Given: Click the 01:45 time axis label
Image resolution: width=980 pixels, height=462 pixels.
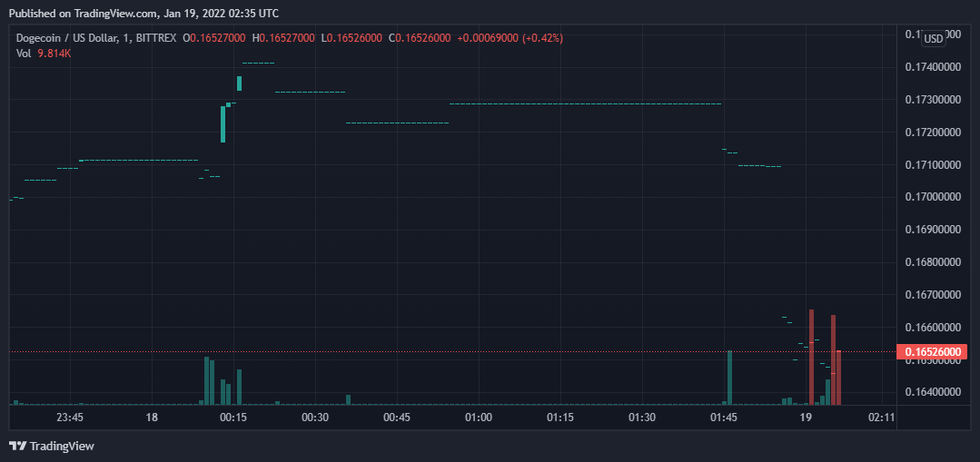Looking at the screenshot, I should pyautogui.click(x=724, y=418).
